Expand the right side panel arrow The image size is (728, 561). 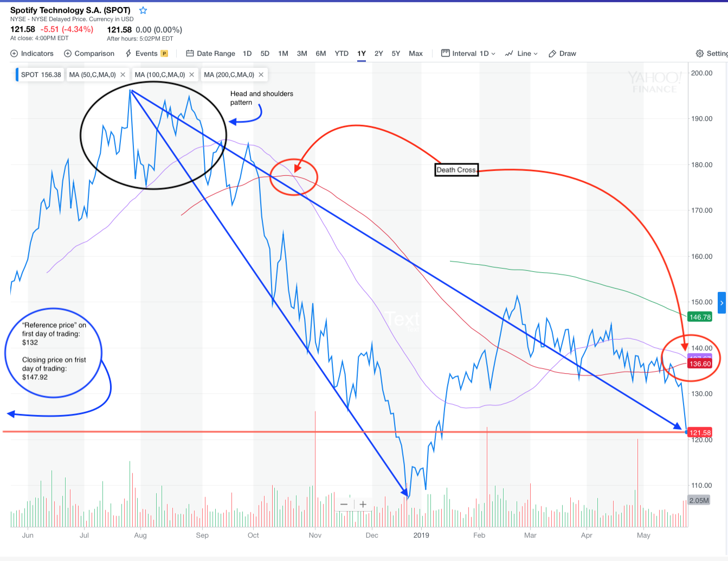tap(721, 303)
